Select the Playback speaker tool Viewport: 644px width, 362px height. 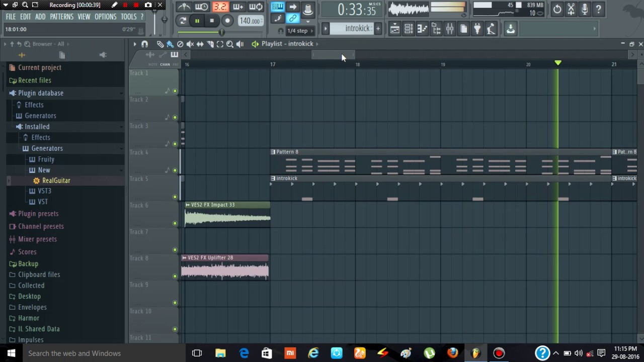tap(240, 44)
